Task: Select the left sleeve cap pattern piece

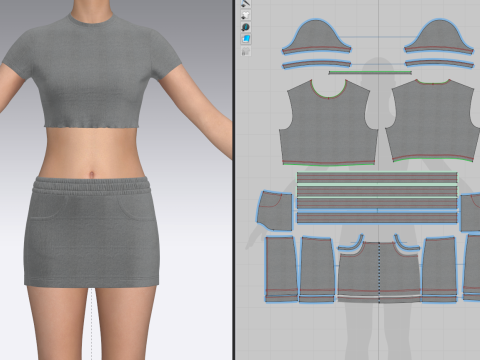Action: point(316,37)
